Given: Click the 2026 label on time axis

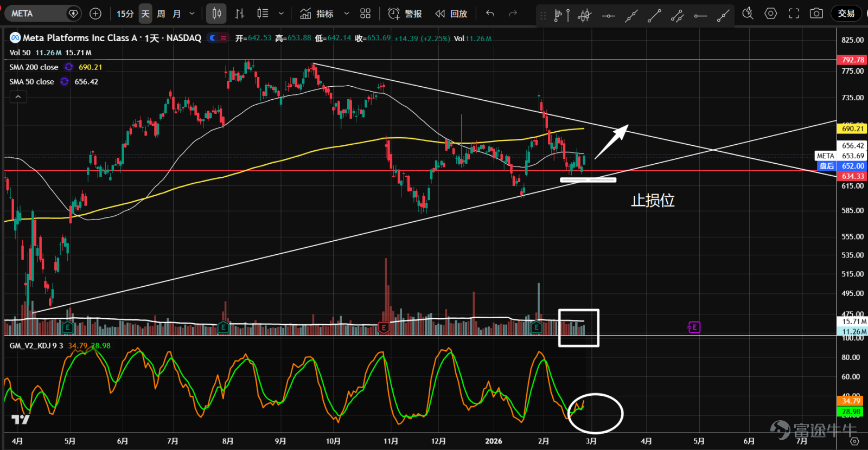Looking at the screenshot, I should (494, 441).
